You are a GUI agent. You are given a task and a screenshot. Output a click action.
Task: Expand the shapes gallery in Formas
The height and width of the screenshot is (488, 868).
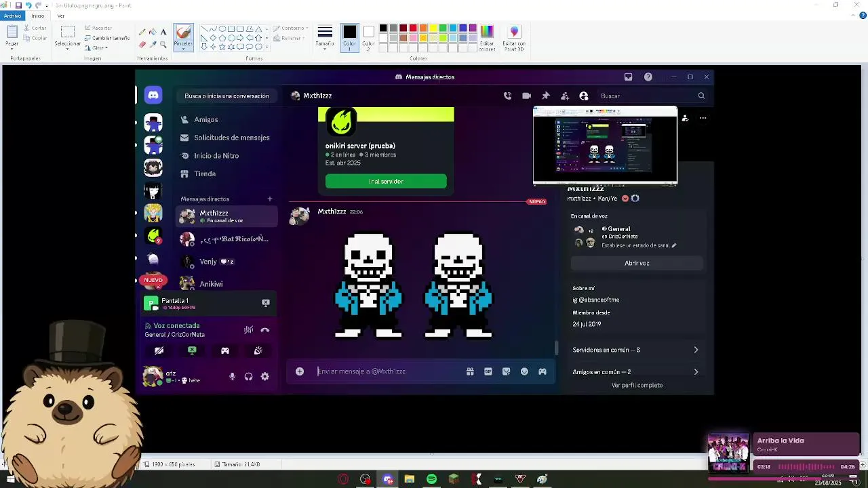click(x=267, y=47)
